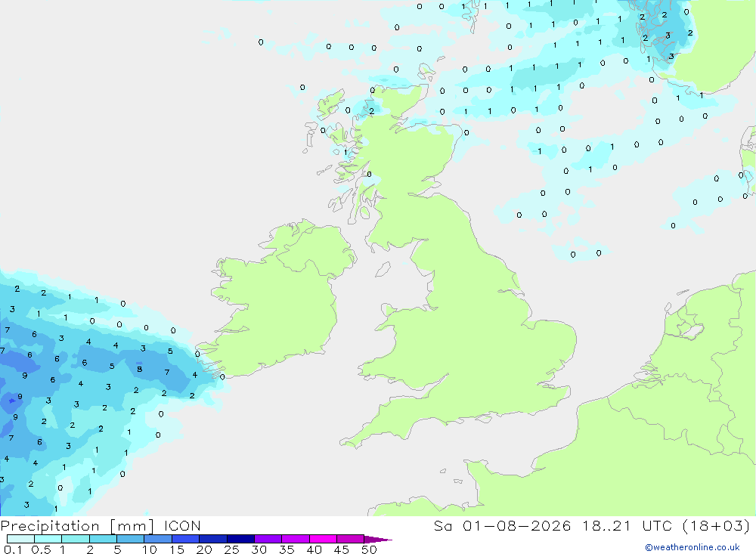Pick the 40 to 45 mm legend swatch
The width and height of the screenshot is (756, 554).
click(323, 539)
